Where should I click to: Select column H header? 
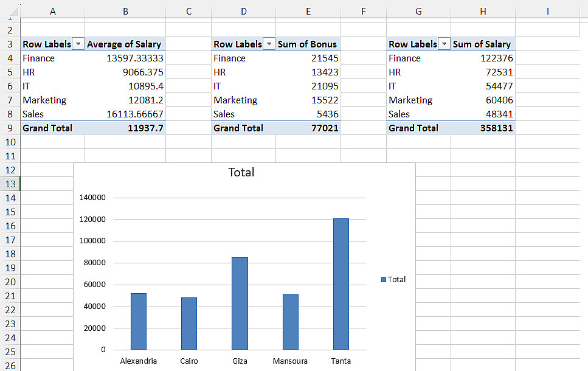(x=483, y=12)
